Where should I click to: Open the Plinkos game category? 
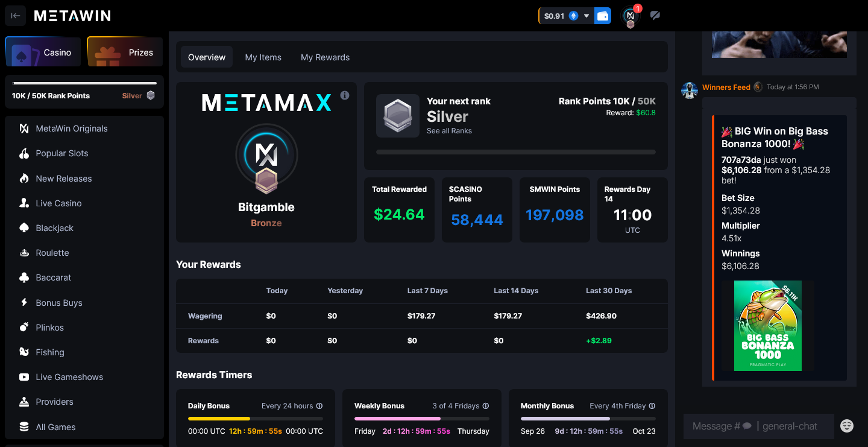pos(24,327)
